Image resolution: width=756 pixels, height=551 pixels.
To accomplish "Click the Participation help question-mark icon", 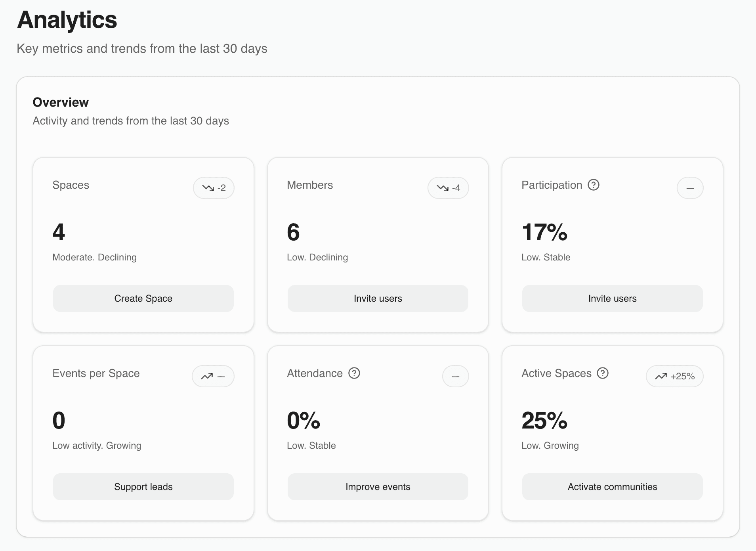I will [593, 185].
